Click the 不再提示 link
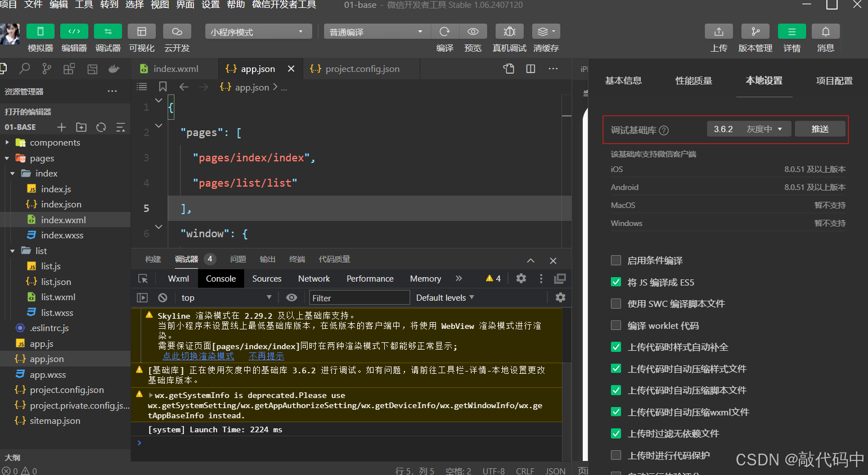 pyautogui.click(x=266, y=356)
